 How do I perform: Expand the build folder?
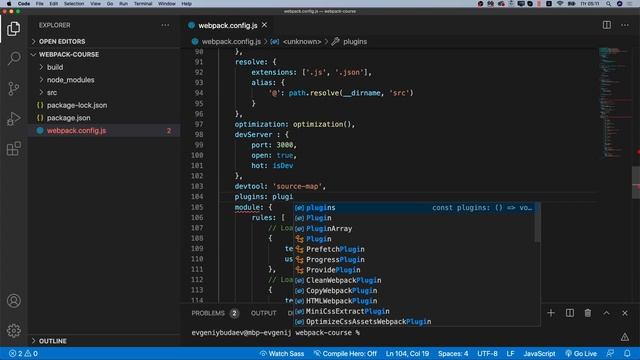coord(55,67)
